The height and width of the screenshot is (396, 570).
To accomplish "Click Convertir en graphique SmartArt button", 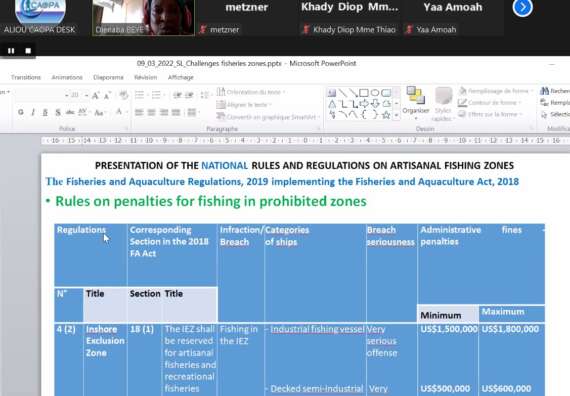I will (268, 117).
